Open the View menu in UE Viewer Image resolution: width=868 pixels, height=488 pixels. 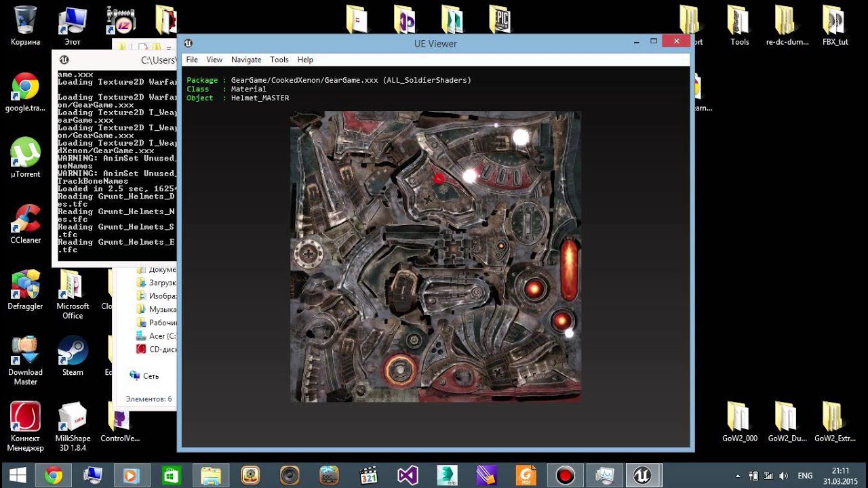click(214, 60)
